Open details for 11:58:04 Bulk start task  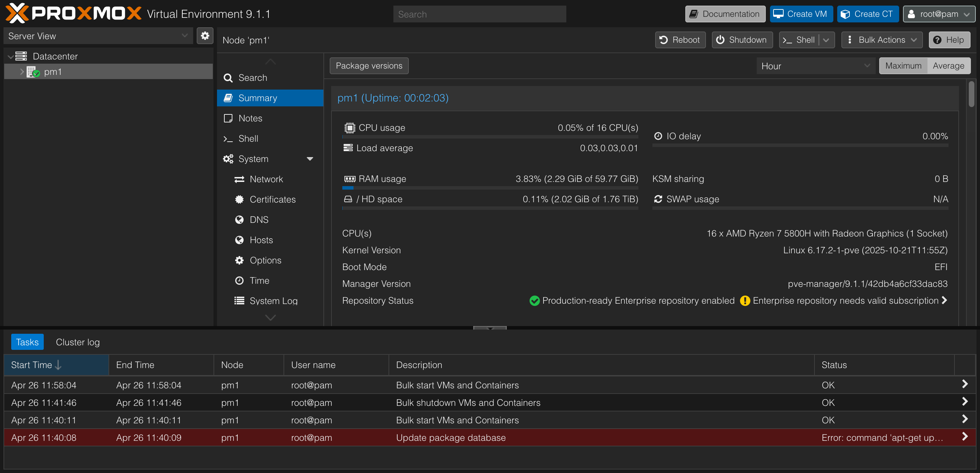(x=965, y=384)
